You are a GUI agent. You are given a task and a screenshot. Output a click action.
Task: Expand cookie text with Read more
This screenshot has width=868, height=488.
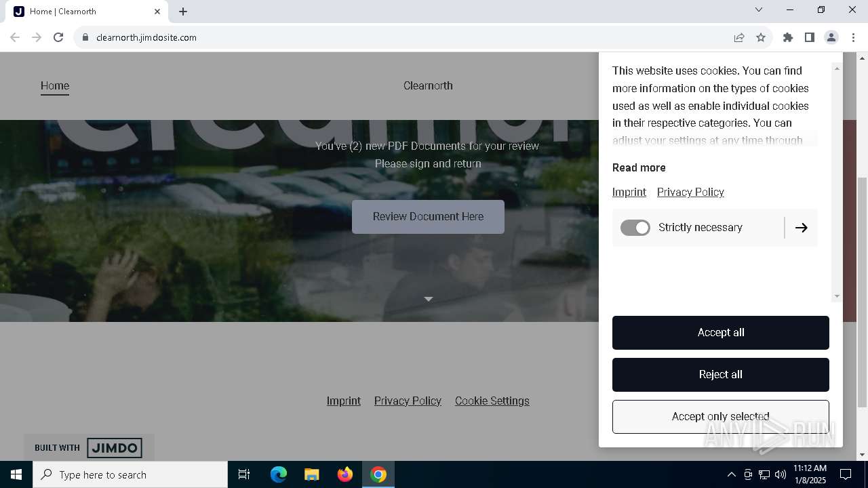(639, 167)
